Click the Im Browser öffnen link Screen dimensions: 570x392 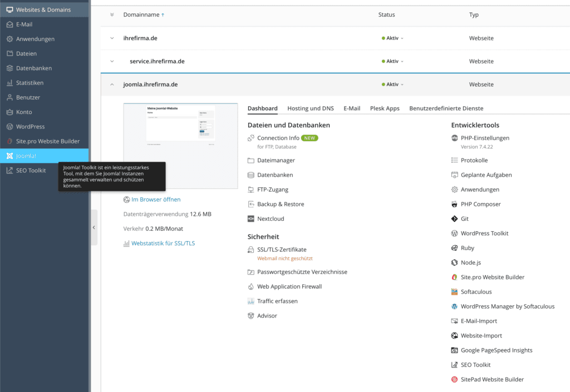[x=155, y=200]
